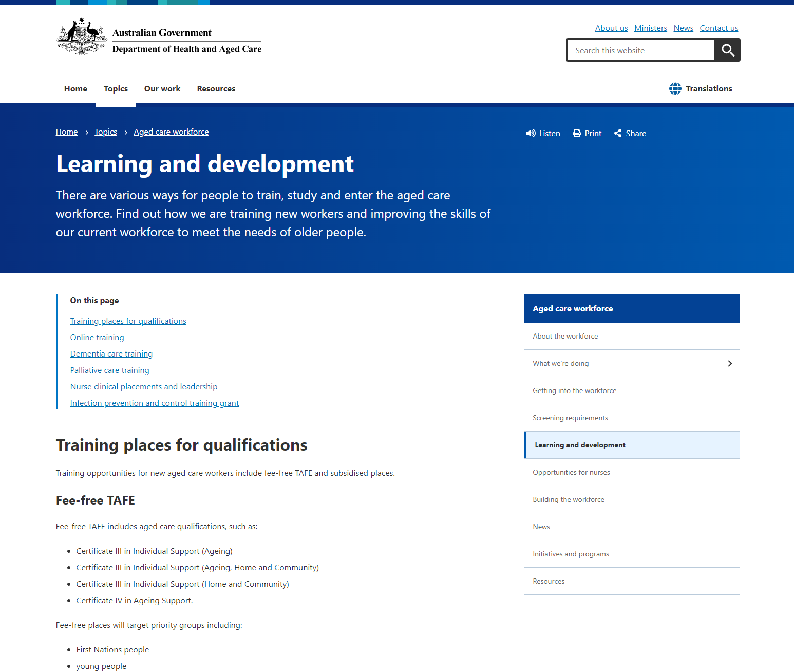Click inside the search website field
Image resolution: width=794 pixels, height=672 pixels.
pos(640,50)
